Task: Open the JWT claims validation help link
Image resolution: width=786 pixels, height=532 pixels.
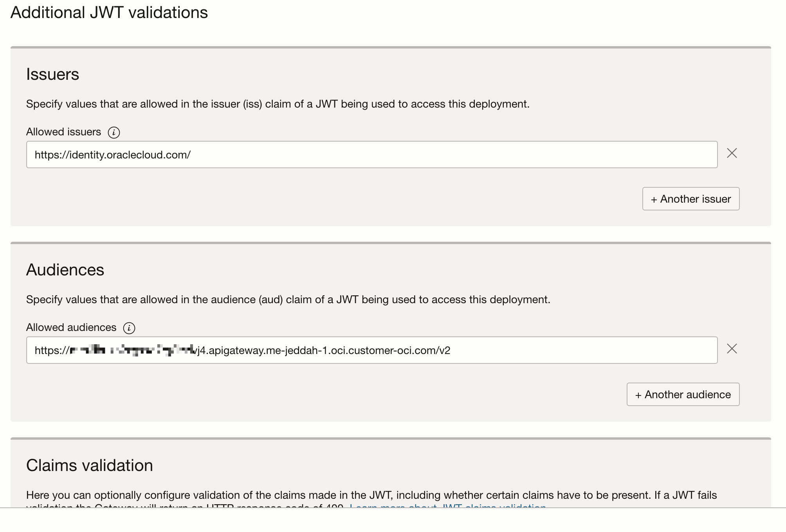Action: (447, 505)
